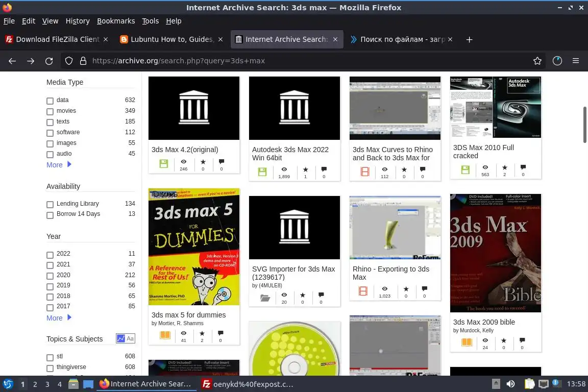Image resolution: width=588 pixels, height=392 pixels.
Task: Filter results by year 2022
Action: click(x=50, y=255)
